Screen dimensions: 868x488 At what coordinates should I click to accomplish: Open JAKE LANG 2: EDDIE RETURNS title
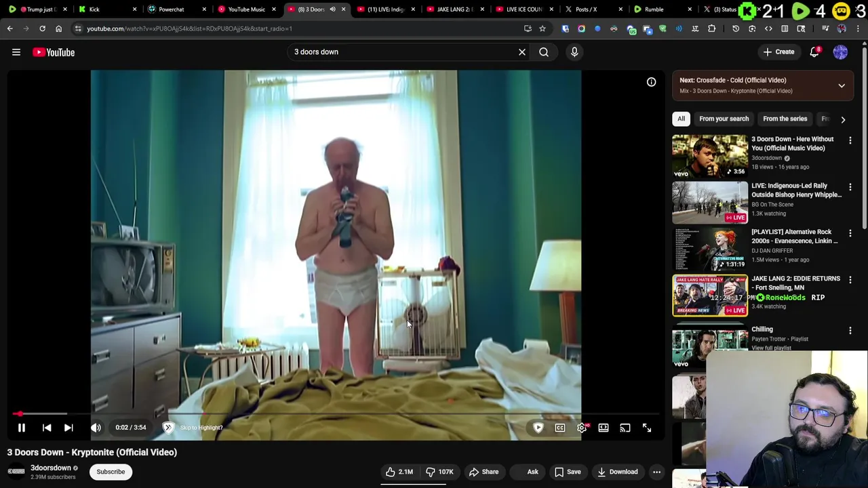[795, 283]
